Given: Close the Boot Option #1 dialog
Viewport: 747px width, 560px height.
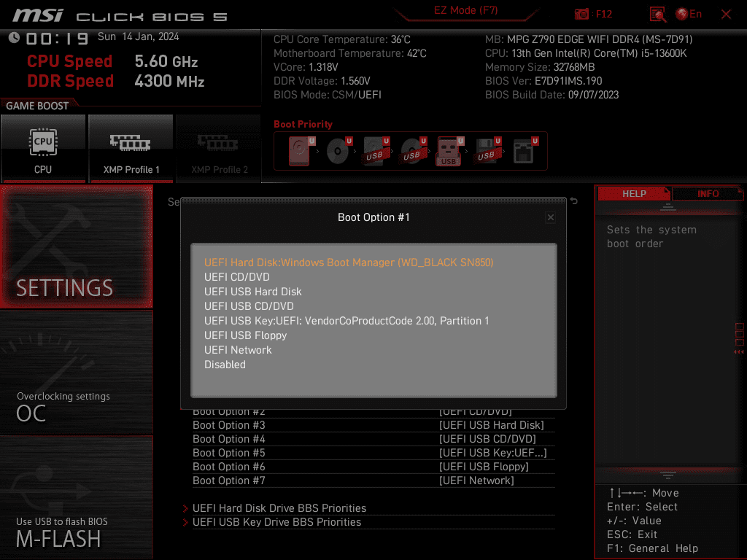Looking at the screenshot, I should pos(551,217).
